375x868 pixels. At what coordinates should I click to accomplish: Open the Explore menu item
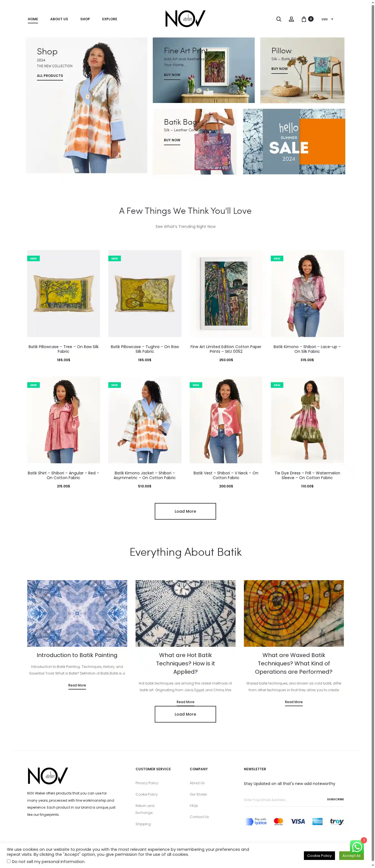click(110, 19)
